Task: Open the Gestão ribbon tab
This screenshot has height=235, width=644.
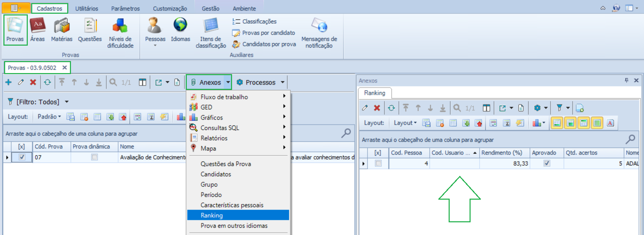Action: click(210, 9)
